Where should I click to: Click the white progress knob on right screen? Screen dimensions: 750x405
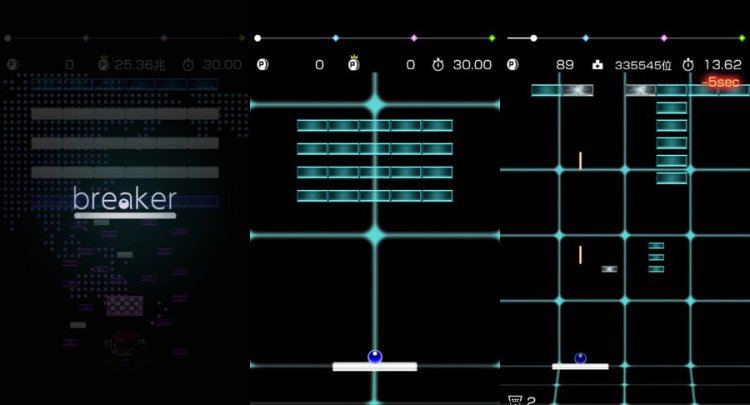(x=533, y=38)
